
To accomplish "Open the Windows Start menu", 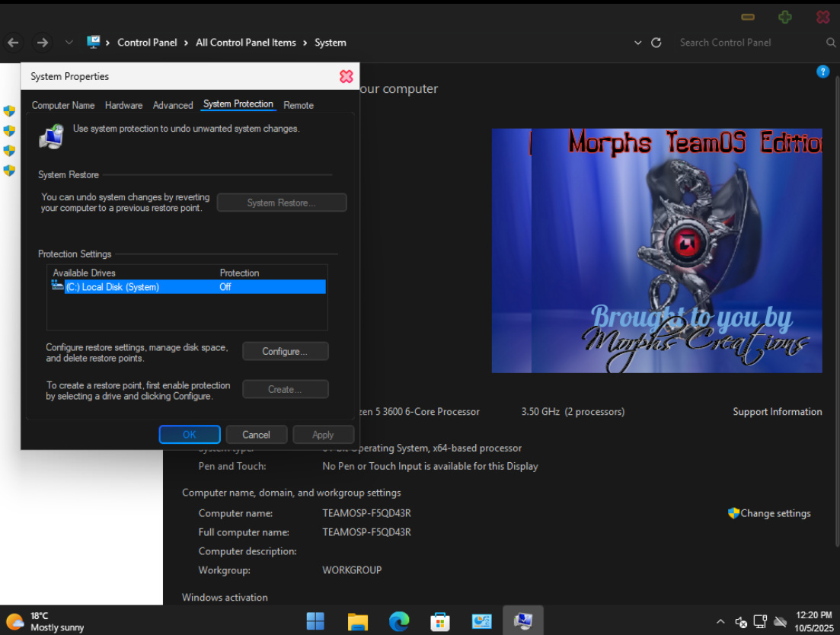I will pyautogui.click(x=315, y=621).
